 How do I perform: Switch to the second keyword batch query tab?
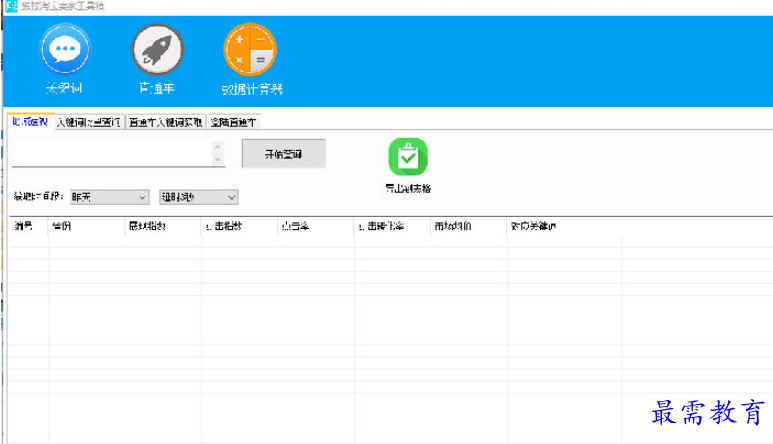coord(88,123)
